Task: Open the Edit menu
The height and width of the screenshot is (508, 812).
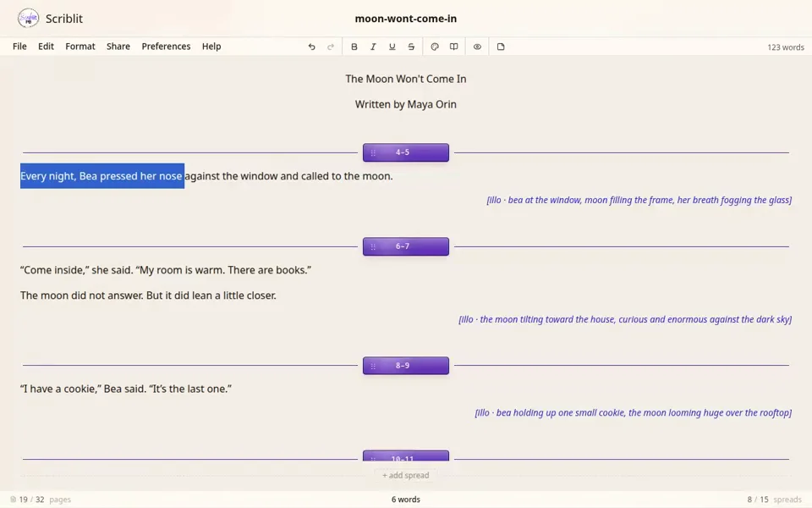Action: click(x=46, y=46)
